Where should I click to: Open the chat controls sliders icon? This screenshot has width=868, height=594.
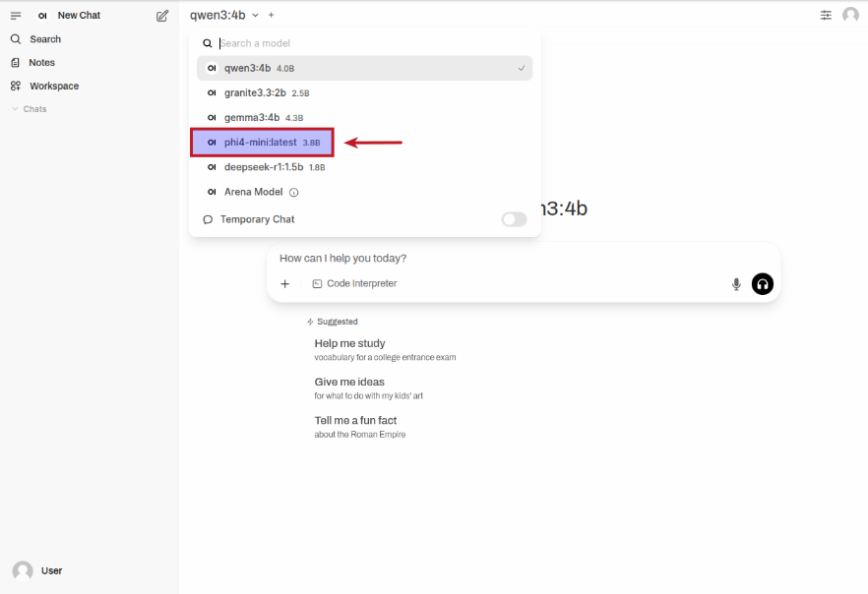(826, 15)
